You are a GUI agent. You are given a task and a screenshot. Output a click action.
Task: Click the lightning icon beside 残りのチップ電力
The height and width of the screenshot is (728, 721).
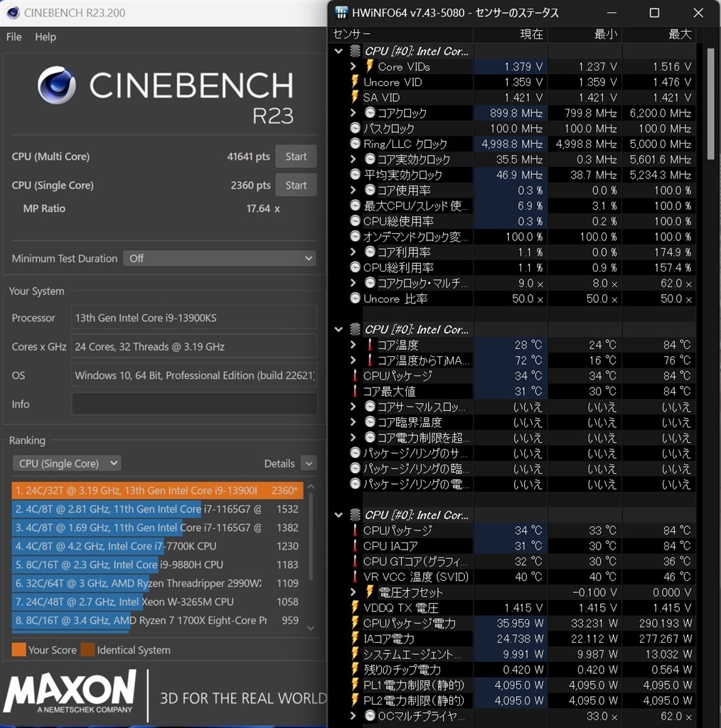pyautogui.click(x=355, y=670)
